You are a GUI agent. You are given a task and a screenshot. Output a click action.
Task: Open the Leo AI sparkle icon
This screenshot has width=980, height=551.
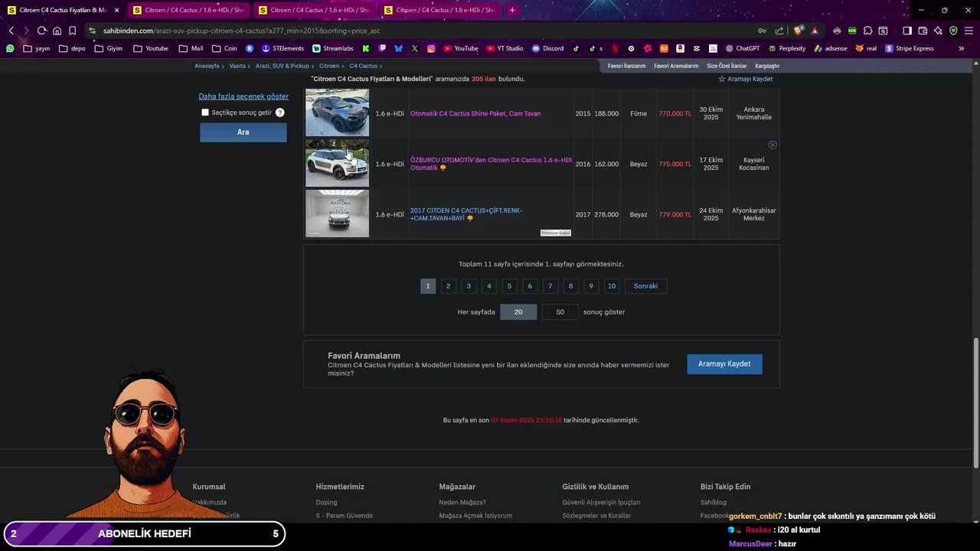(x=938, y=31)
